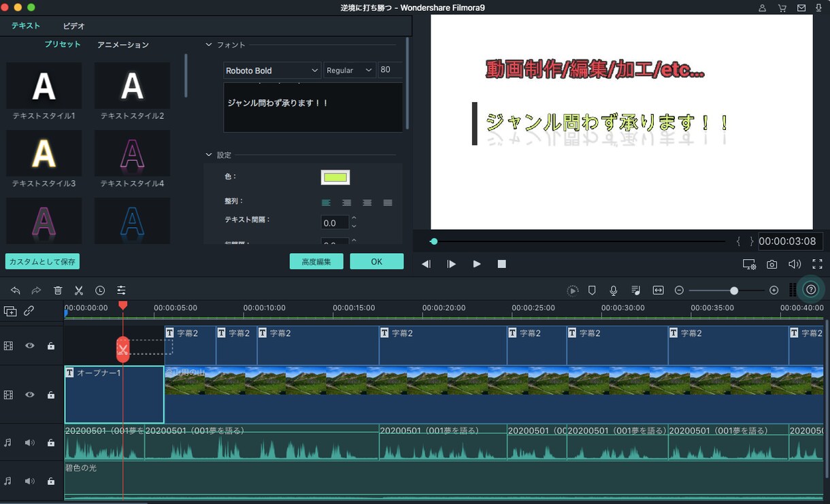Click the text box containing ジャンル問わず承ります
830x504 pixels.
coord(313,107)
